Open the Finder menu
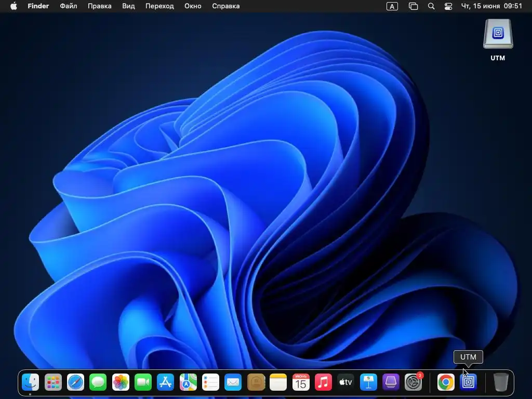The image size is (532, 399). [x=38, y=6]
